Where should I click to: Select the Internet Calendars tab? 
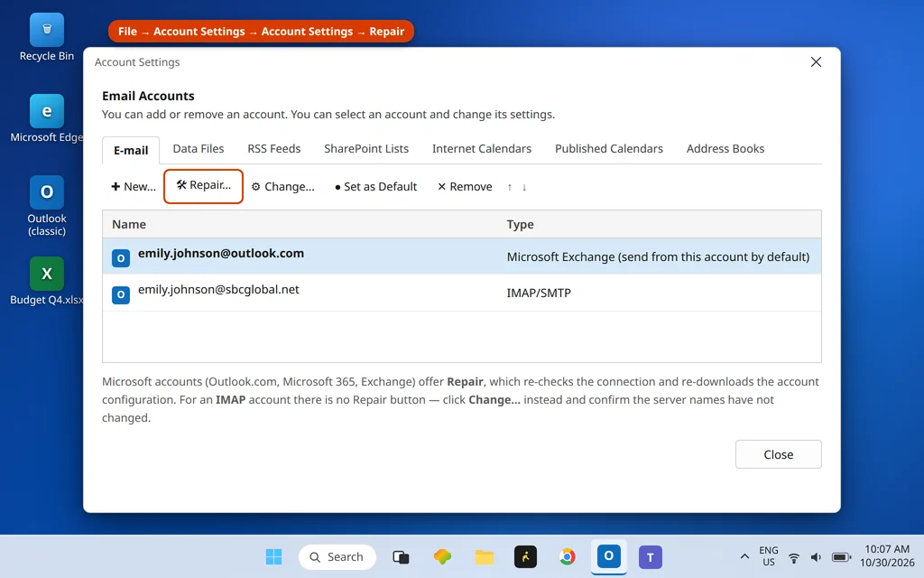click(482, 149)
